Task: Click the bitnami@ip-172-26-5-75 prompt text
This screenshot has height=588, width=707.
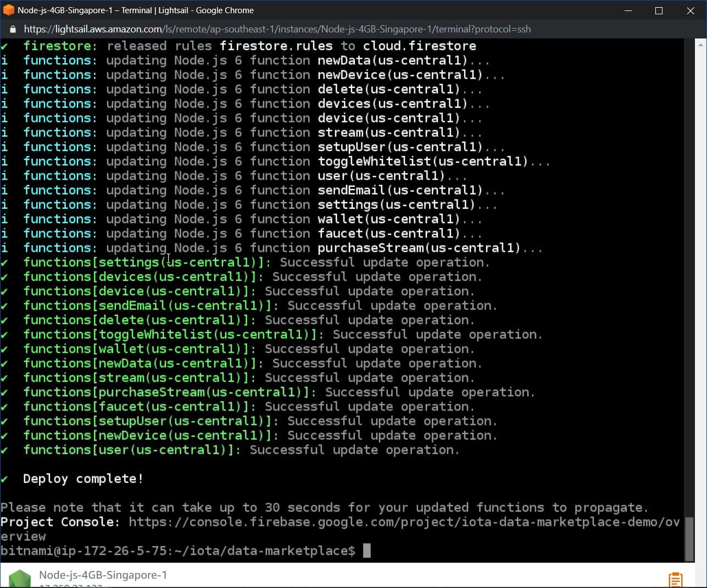Action: click(178, 551)
